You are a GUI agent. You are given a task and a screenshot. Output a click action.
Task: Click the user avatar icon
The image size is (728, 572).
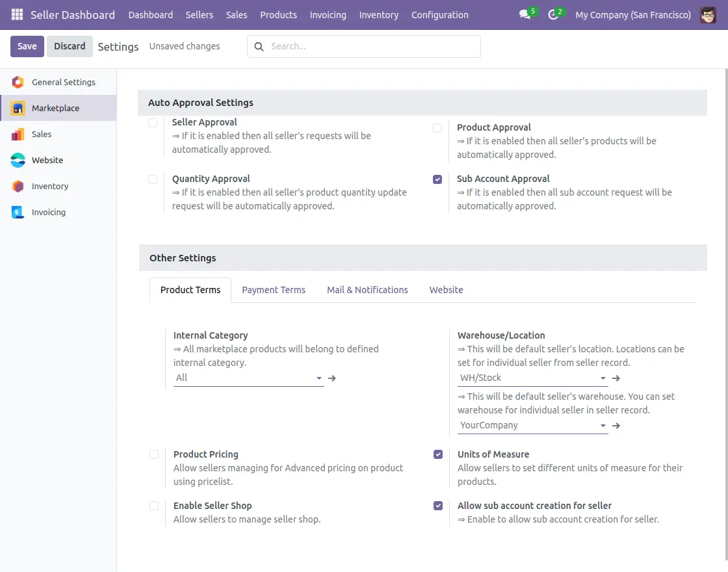(708, 14)
